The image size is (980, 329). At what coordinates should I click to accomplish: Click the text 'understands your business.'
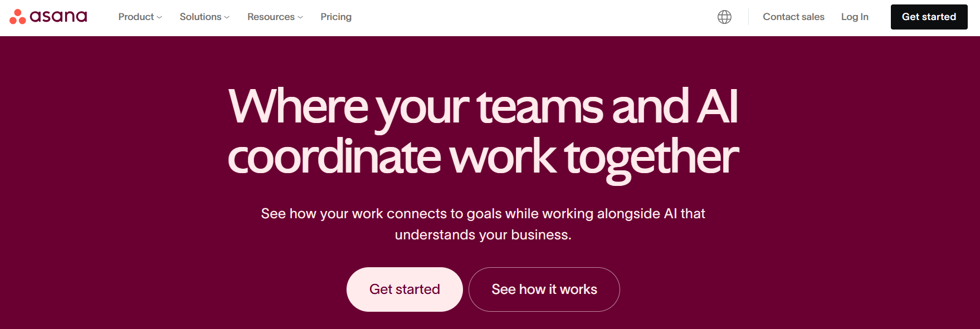483,234
